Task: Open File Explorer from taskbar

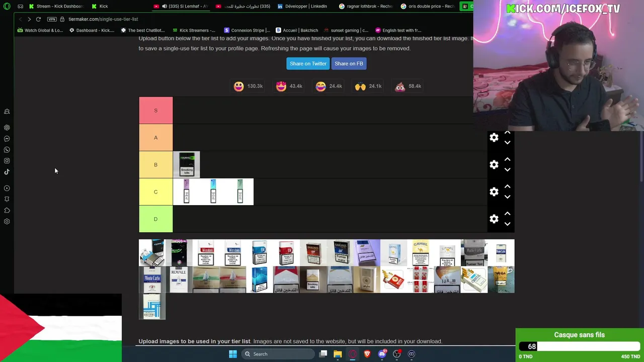Action: [x=338, y=354]
